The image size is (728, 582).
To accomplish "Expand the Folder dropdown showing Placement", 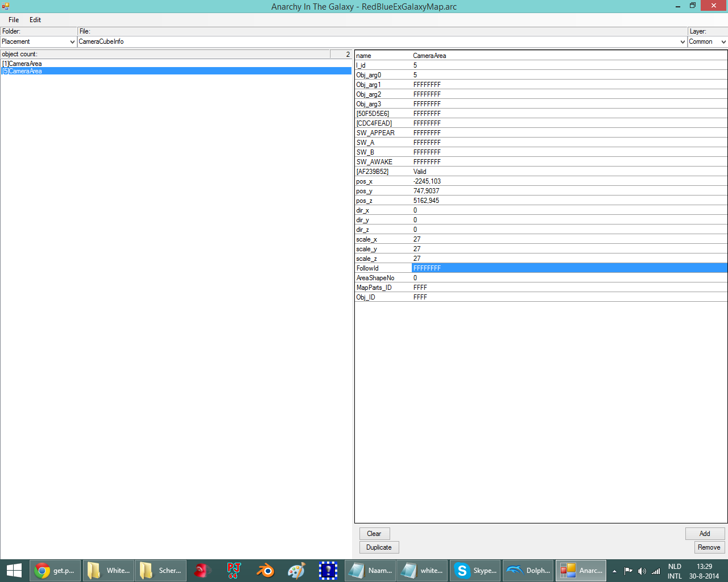I will click(x=72, y=42).
